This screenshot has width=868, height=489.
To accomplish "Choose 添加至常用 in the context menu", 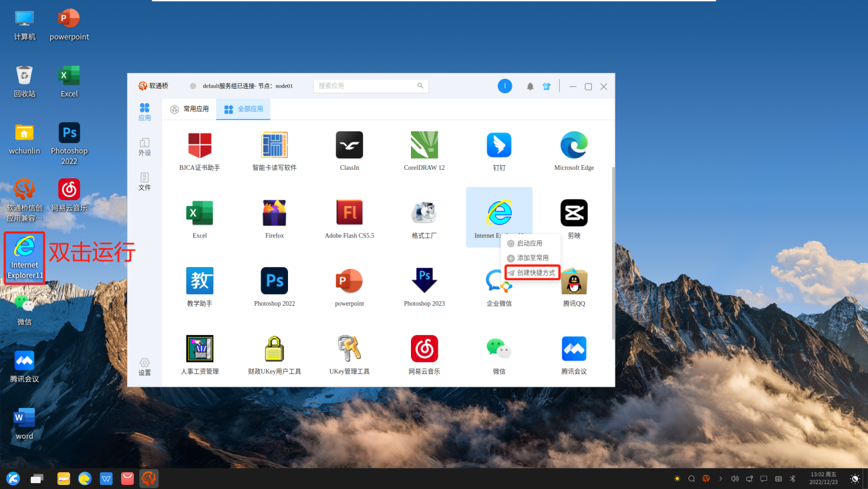I will [x=528, y=258].
